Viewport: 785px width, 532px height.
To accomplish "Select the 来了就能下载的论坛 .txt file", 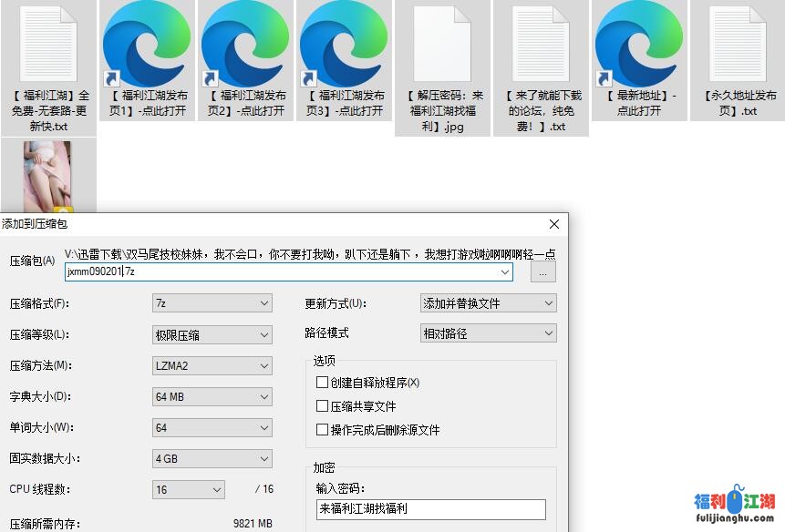I will [x=541, y=46].
